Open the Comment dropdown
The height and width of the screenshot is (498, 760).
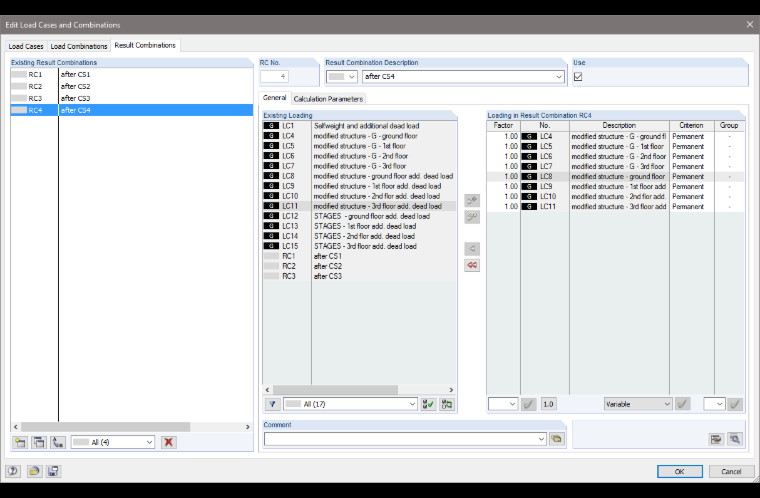coord(541,439)
